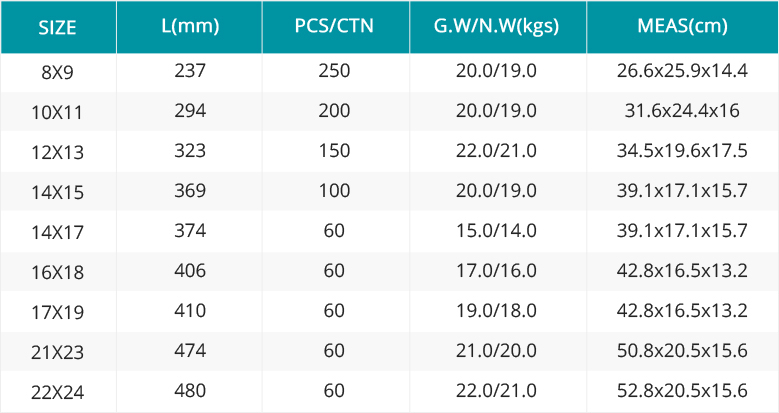Select the 14X15 size cell
The image size is (779, 413).
(x=58, y=192)
